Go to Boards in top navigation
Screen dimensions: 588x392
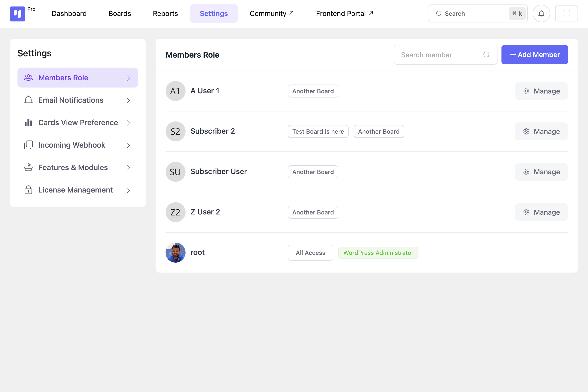tap(119, 13)
